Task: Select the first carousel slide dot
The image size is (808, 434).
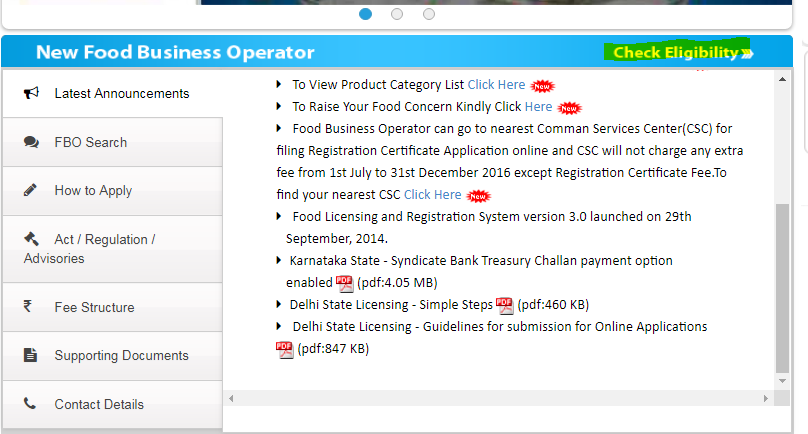Action: coord(365,14)
